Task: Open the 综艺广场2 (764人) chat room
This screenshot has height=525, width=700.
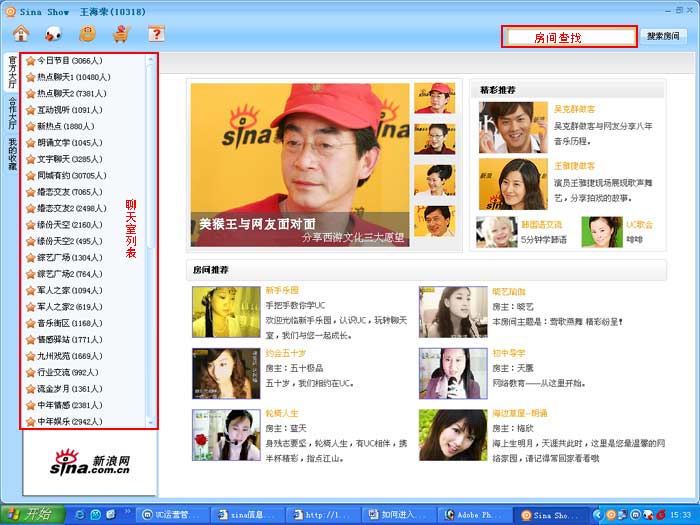Action: [70, 274]
